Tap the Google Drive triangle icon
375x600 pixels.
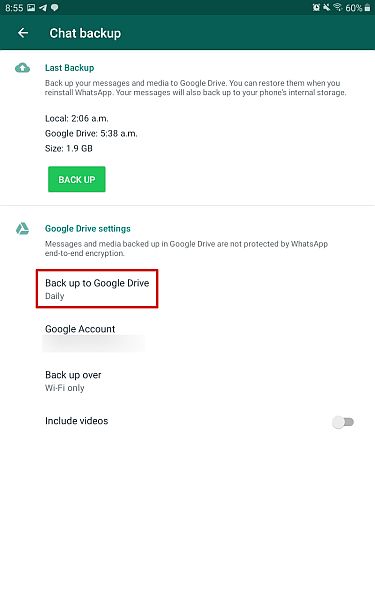point(23,228)
